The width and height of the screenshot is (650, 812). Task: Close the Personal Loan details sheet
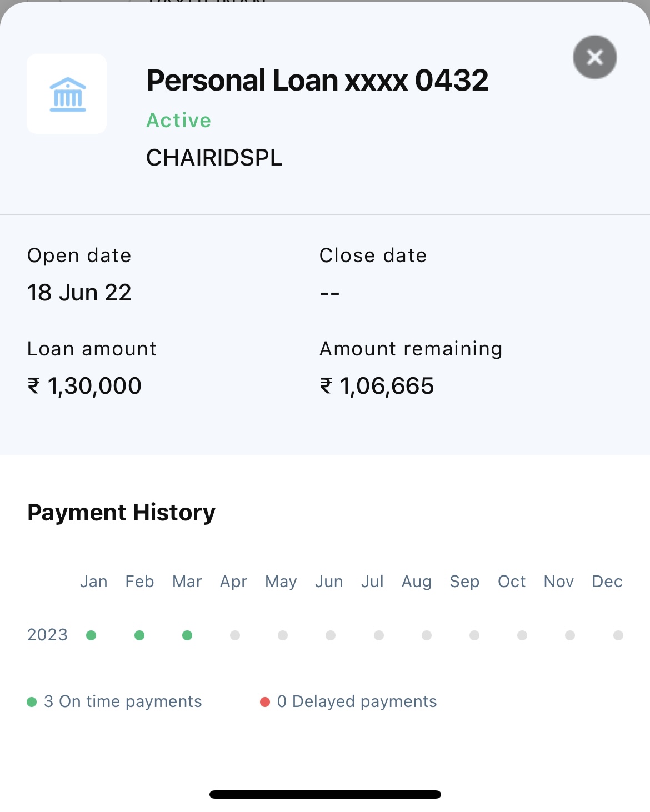595,57
